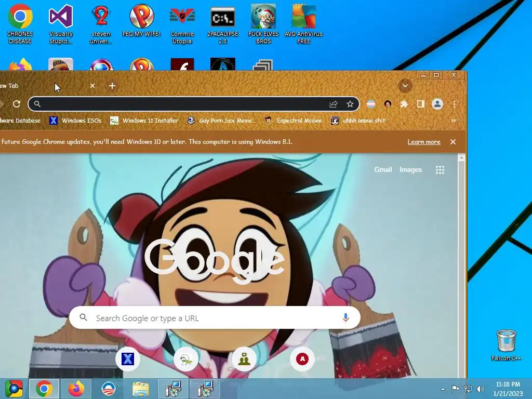
Task: Open the blue X shortcut tile
Action: pyautogui.click(x=128, y=359)
